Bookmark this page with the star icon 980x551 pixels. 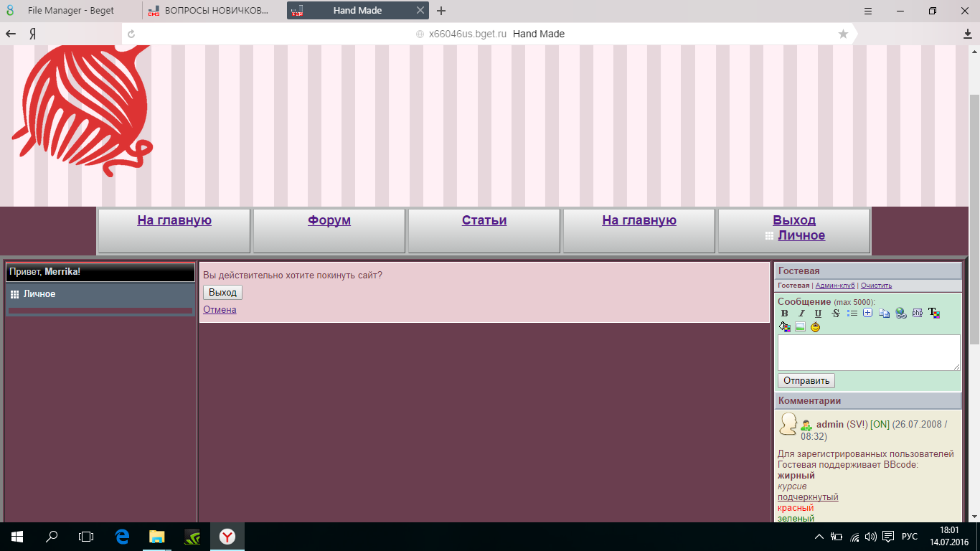click(x=843, y=34)
